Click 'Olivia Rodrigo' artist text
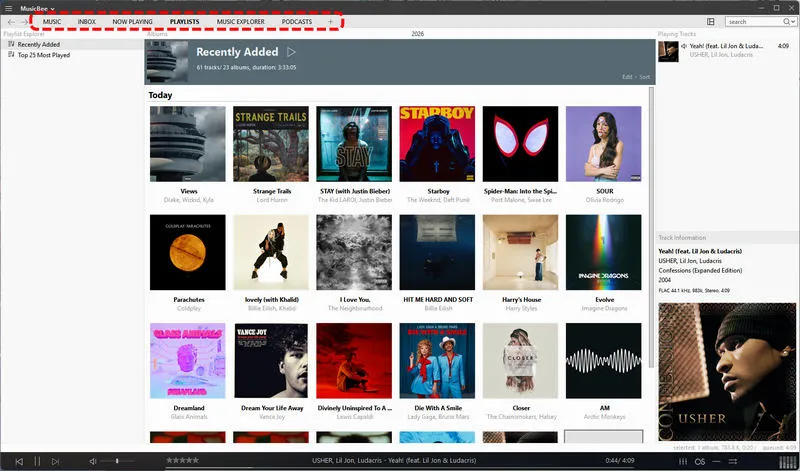800x471 pixels. (605, 200)
